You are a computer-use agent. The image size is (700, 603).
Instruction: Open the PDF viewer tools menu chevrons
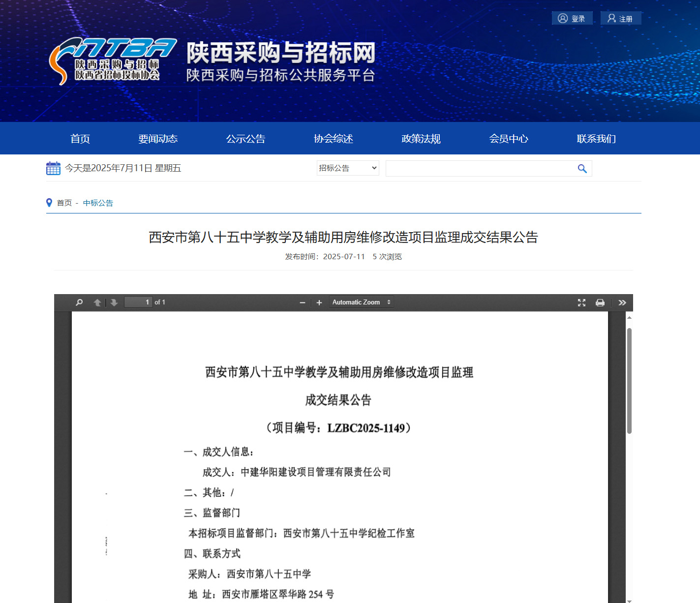[622, 302]
